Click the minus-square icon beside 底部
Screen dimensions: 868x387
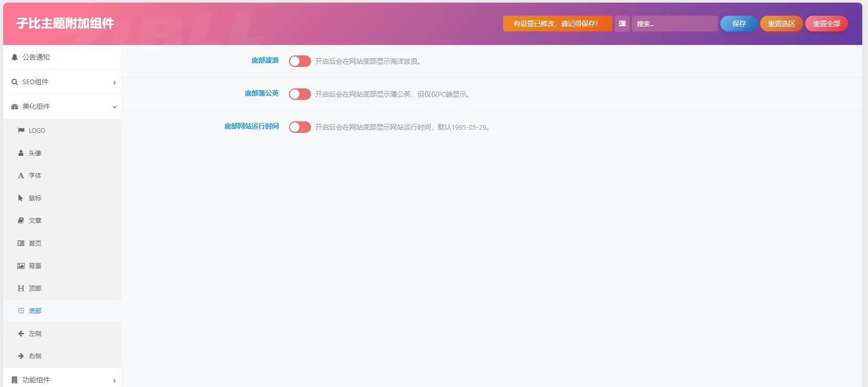click(21, 311)
